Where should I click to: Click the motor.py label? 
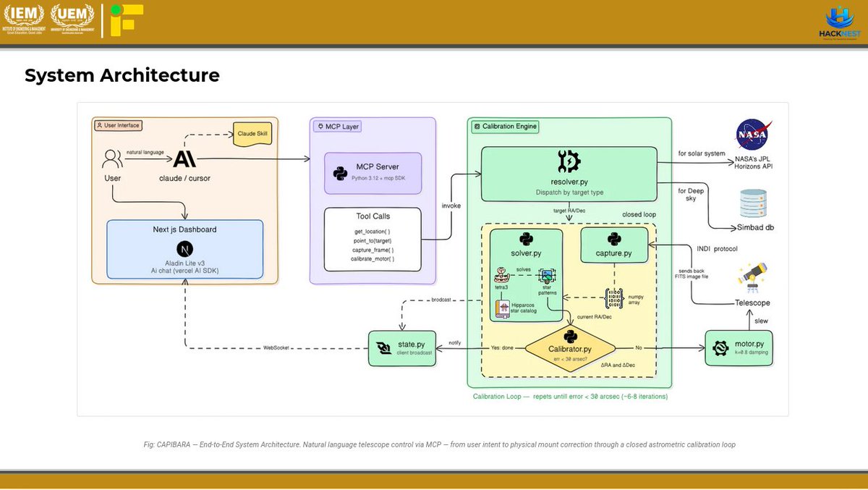749,344
